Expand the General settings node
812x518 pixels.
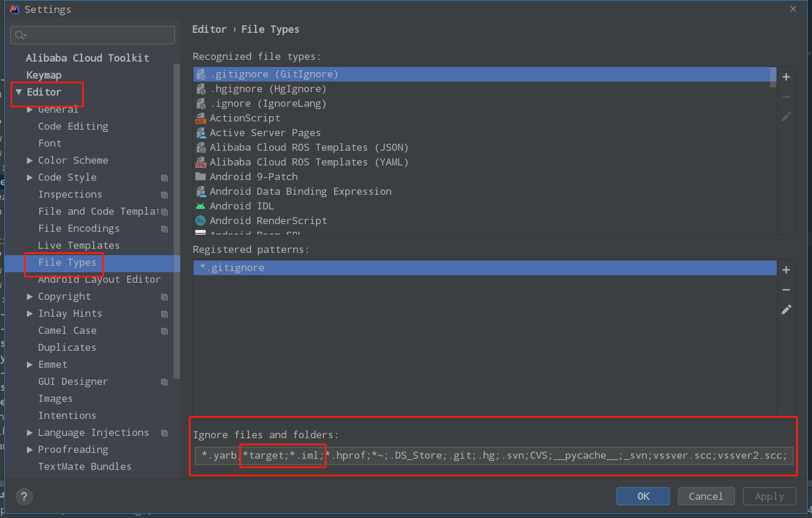30,110
